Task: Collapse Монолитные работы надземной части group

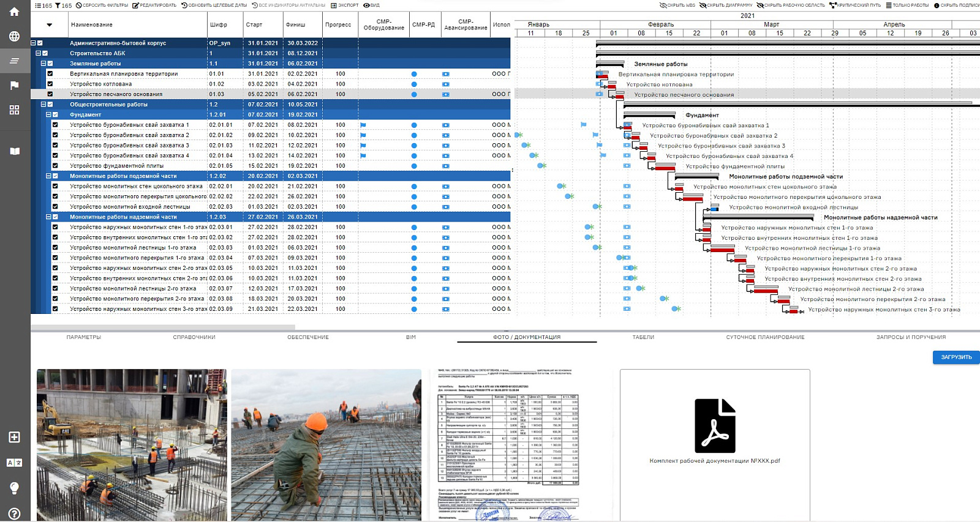Action: [x=49, y=217]
